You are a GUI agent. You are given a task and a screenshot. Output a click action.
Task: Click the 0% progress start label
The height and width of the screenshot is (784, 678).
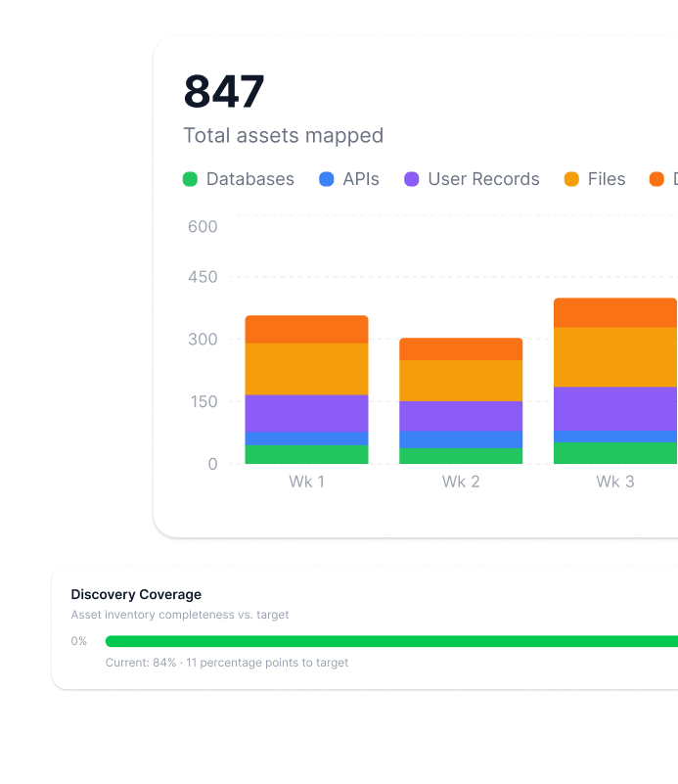[79, 641]
